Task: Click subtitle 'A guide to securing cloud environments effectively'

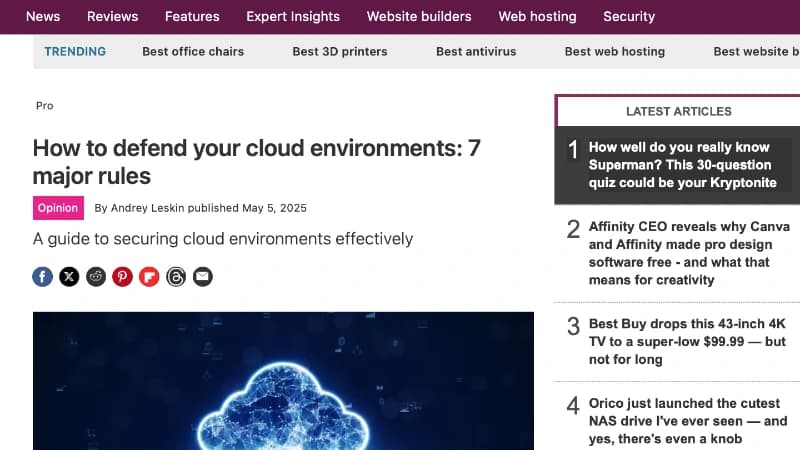Action: [x=223, y=239]
